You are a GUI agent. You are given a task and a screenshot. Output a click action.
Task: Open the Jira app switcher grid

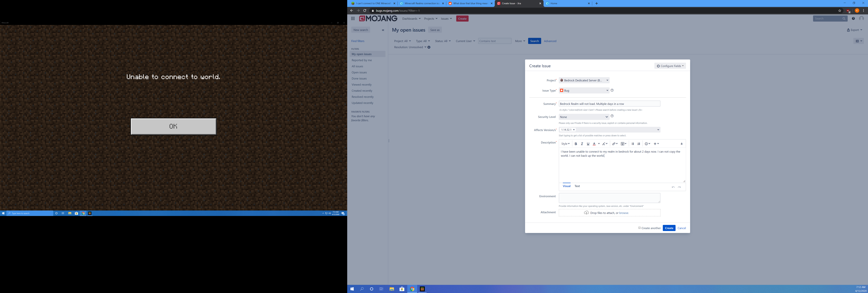[x=353, y=19]
